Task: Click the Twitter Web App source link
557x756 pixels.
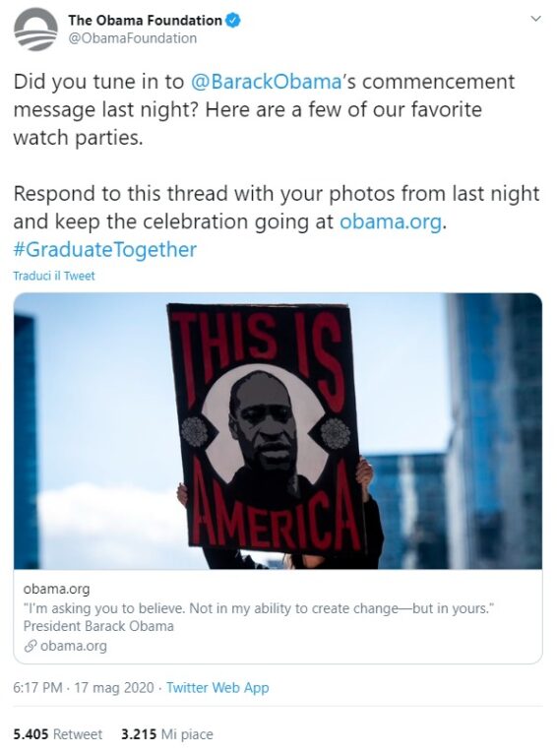Action: click(x=217, y=687)
